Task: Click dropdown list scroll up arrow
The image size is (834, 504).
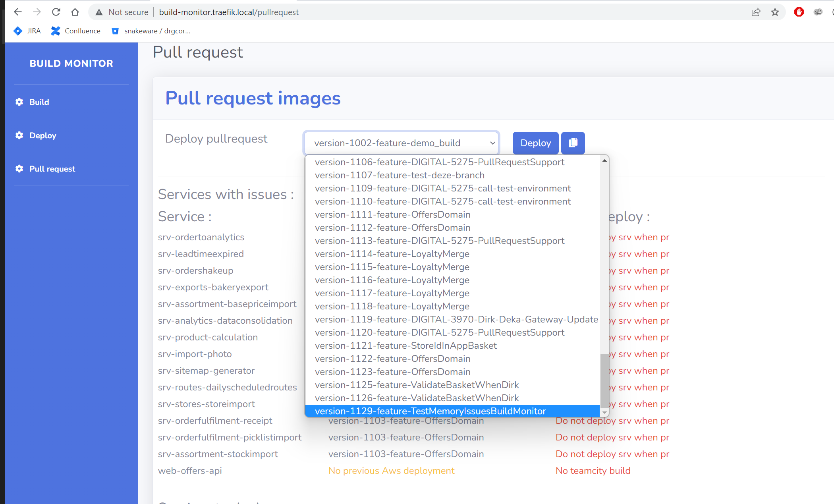Action: click(x=604, y=160)
